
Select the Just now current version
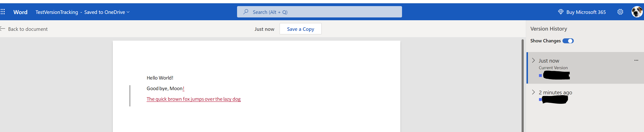[585, 68]
